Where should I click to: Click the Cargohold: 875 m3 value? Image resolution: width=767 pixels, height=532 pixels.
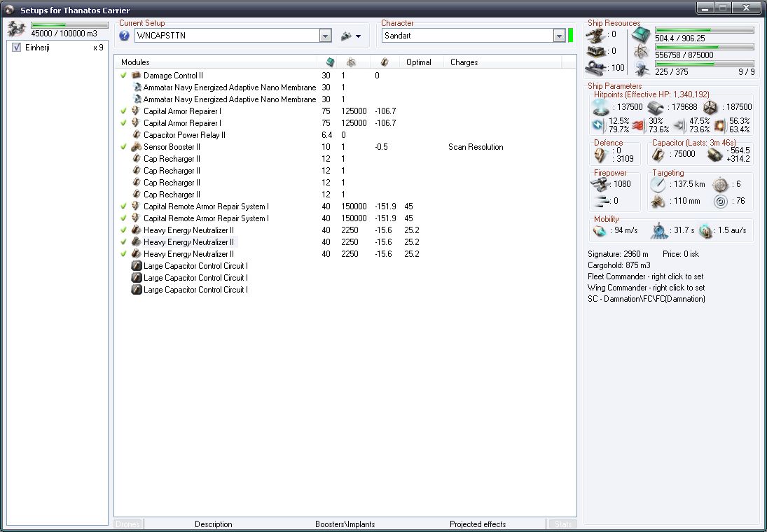[x=619, y=265]
